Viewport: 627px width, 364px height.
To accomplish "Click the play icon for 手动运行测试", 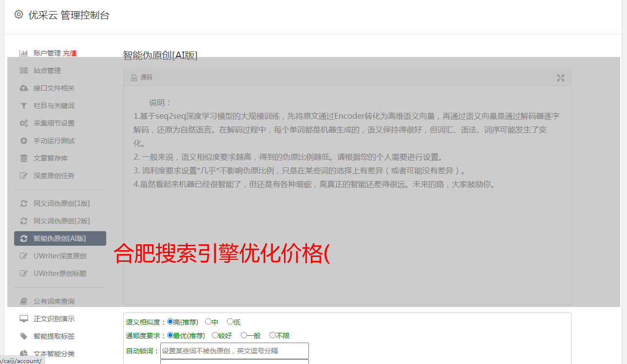I will [23, 141].
